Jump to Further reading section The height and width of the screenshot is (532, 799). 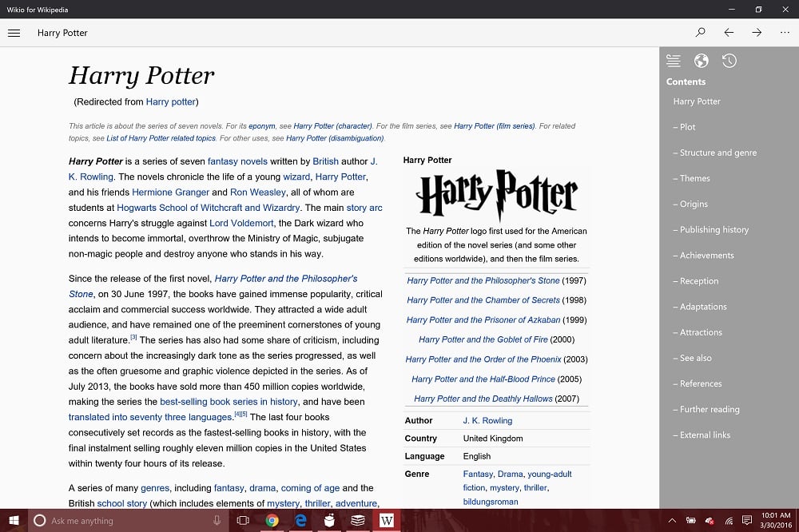[x=706, y=409]
